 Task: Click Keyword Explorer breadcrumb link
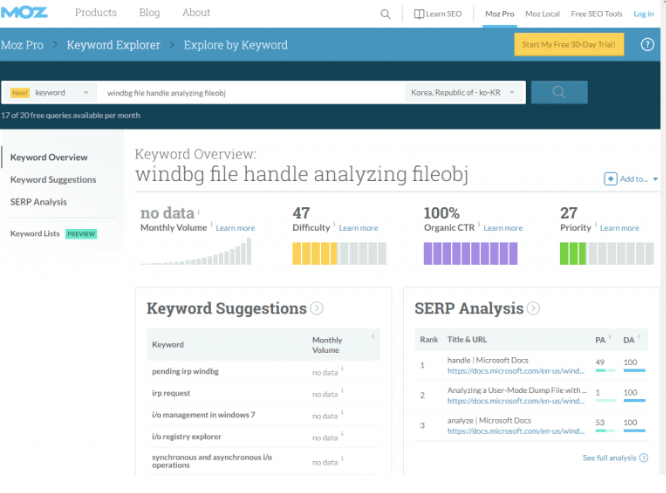coord(113,45)
